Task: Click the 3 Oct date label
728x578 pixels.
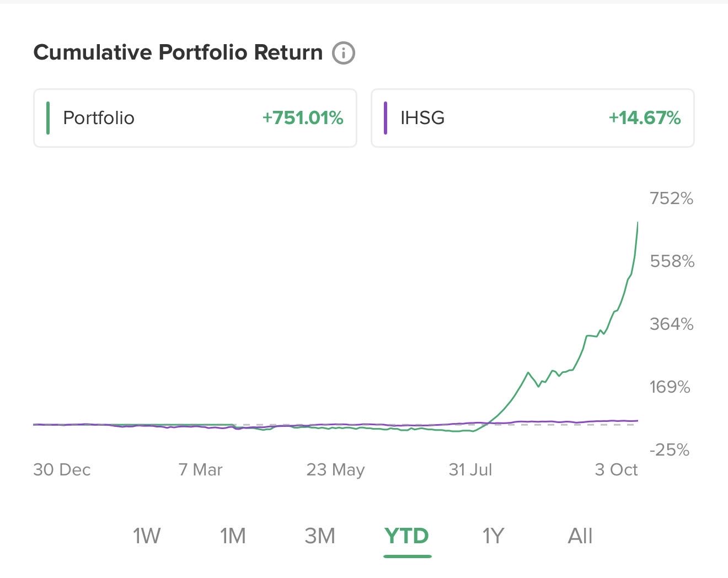Action: [x=616, y=470]
